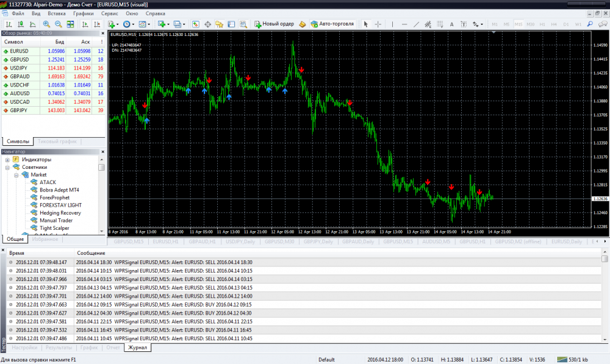Expand the Индикаторы tree node

7,160
